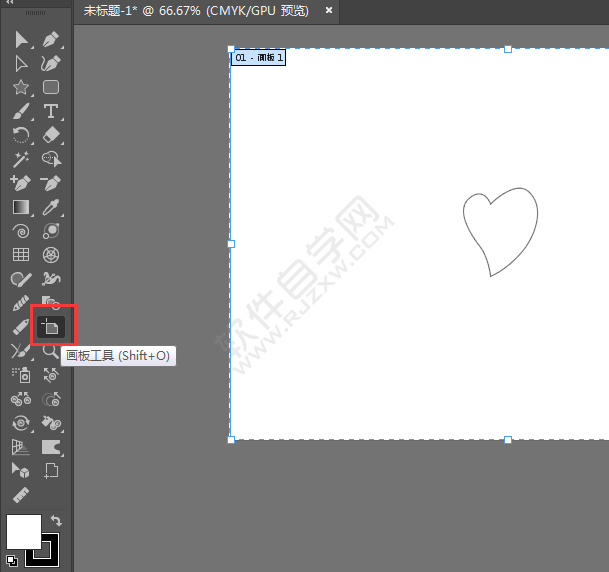Click the '01 - 画板 1' artboard label
The height and width of the screenshot is (572, 609).
[259, 57]
